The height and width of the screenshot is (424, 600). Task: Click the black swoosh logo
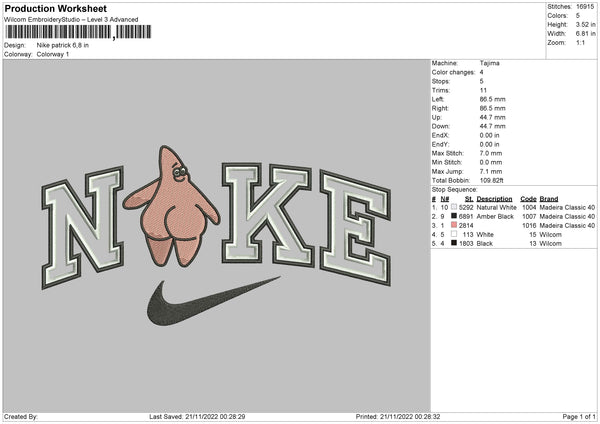(x=214, y=301)
